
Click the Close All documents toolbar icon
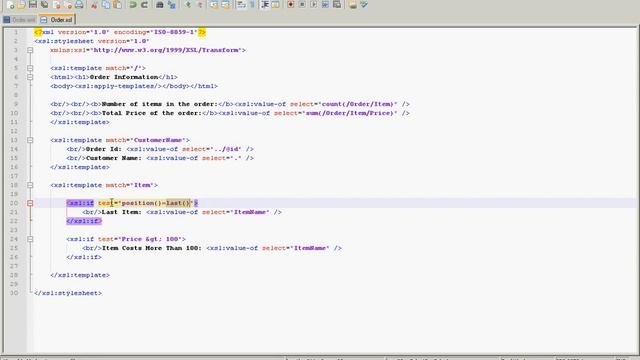click(68, 5)
